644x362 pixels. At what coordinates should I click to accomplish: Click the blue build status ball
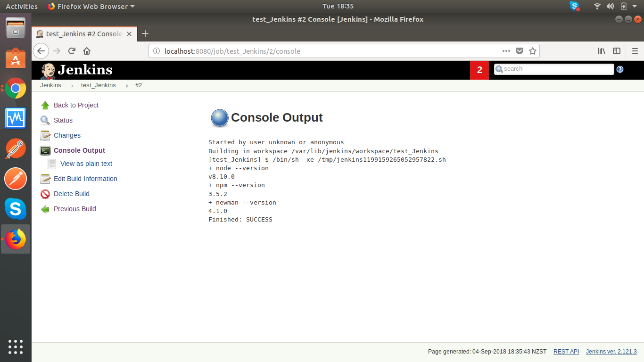tap(220, 118)
